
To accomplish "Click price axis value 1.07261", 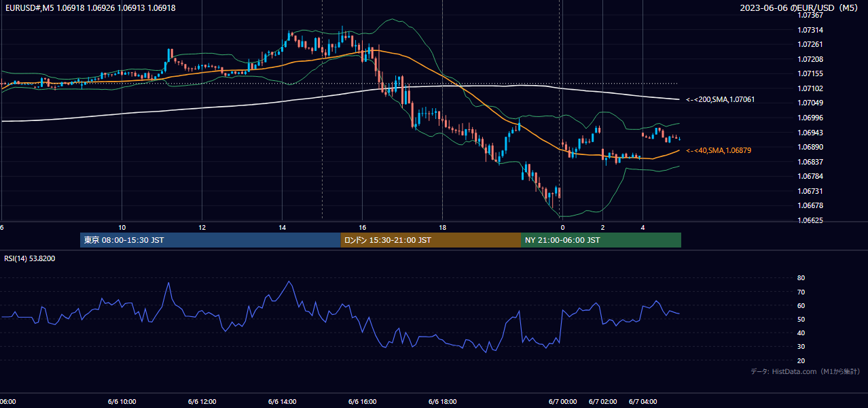I will pyautogui.click(x=810, y=45).
